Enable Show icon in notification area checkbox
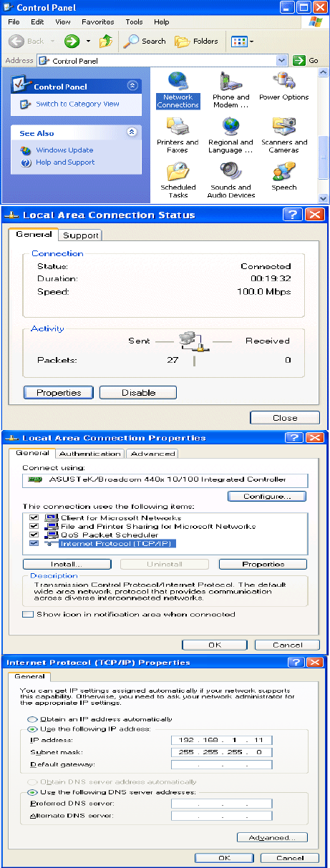Screen dimensions: 330x868 tap(27, 615)
